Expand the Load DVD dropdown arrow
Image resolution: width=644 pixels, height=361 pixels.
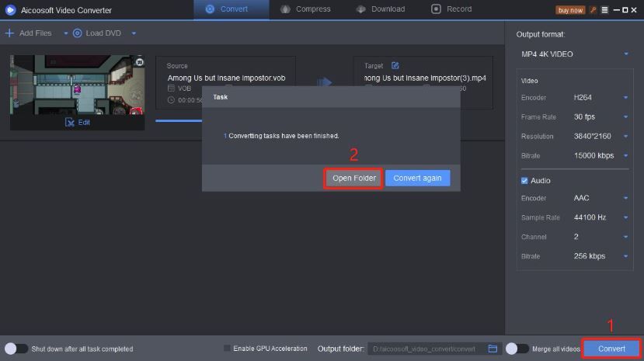[134, 33]
